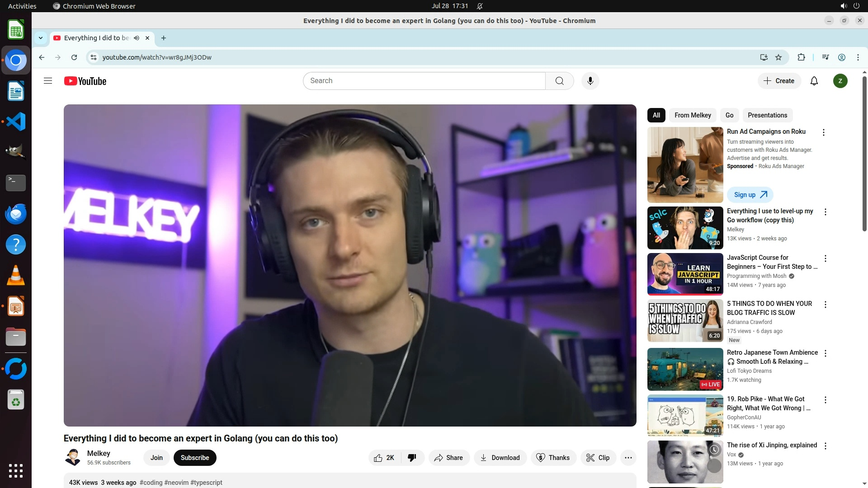The width and height of the screenshot is (868, 488).
Task: Select the From Melkey filter chip
Action: point(693,115)
